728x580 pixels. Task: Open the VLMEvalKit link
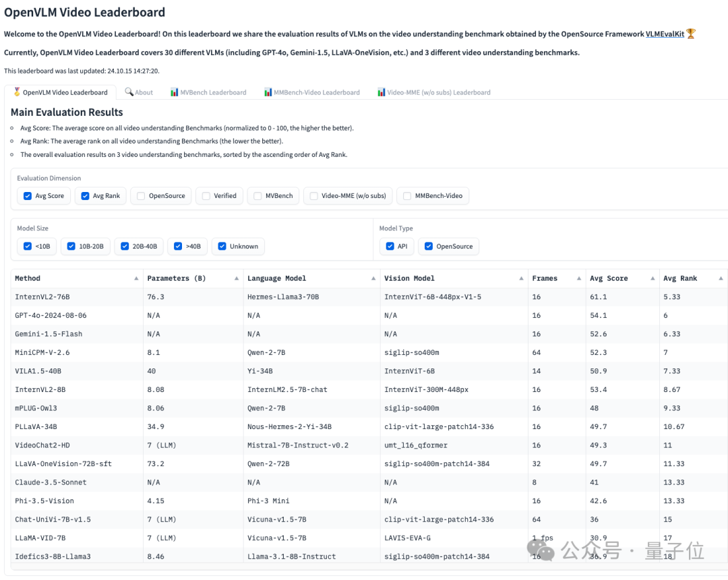(665, 34)
